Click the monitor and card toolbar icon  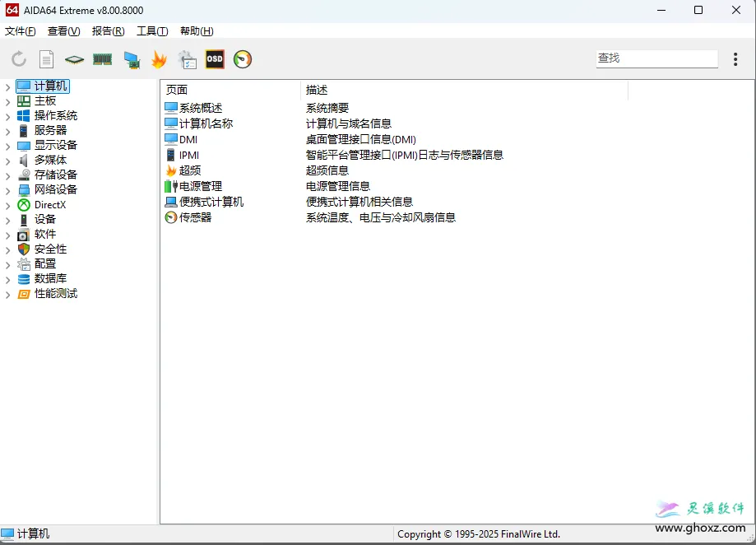pyautogui.click(x=131, y=59)
